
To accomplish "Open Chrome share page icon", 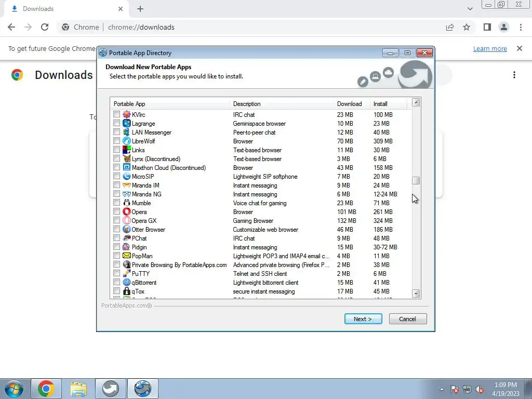I will pos(450,27).
